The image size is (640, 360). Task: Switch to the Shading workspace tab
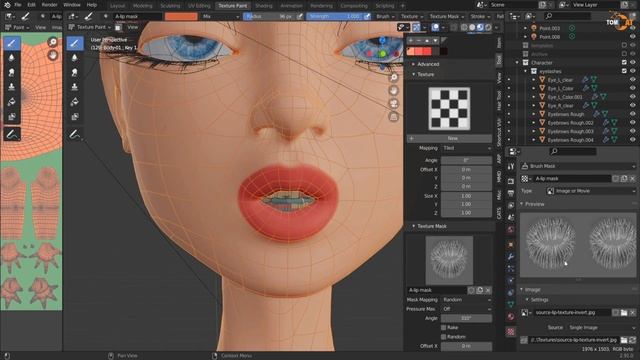pos(264,6)
